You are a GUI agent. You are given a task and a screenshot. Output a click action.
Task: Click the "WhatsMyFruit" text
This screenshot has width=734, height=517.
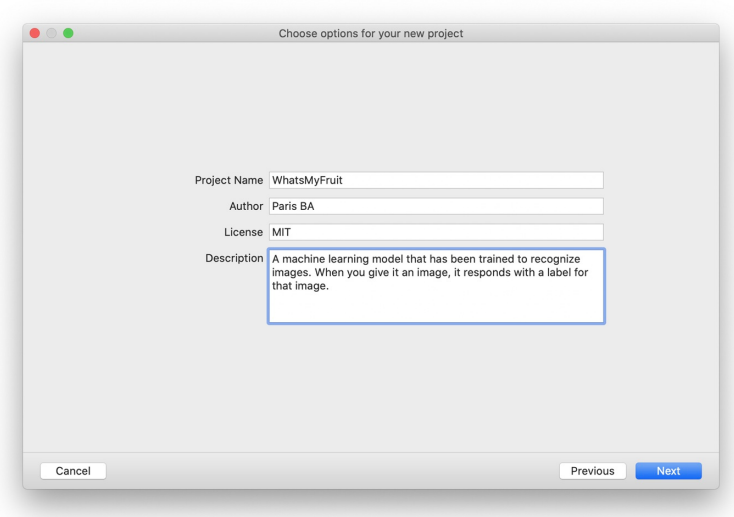pyautogui.click(x=307, y=180)
